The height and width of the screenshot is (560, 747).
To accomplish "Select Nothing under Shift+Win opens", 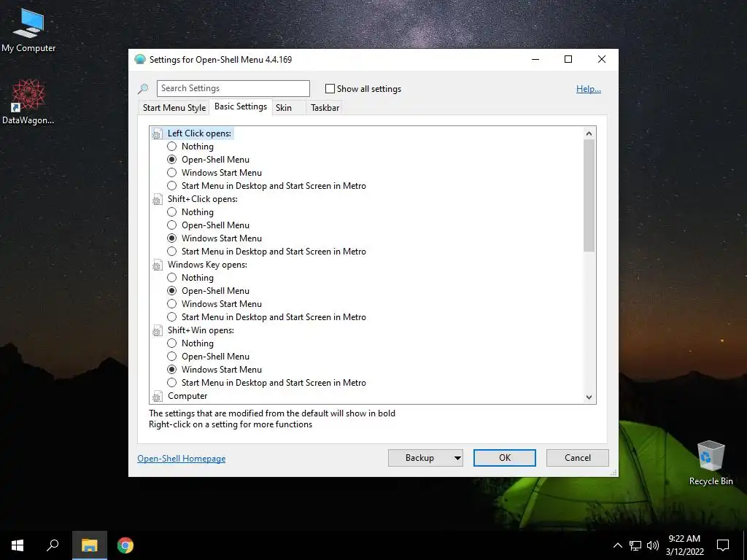I will tap(172, 343).
